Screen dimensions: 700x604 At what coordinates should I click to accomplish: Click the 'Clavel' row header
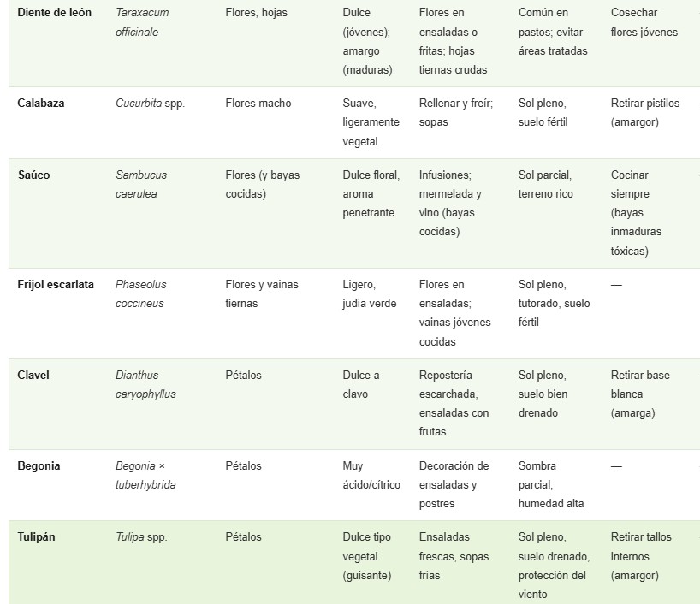[35, 375]
